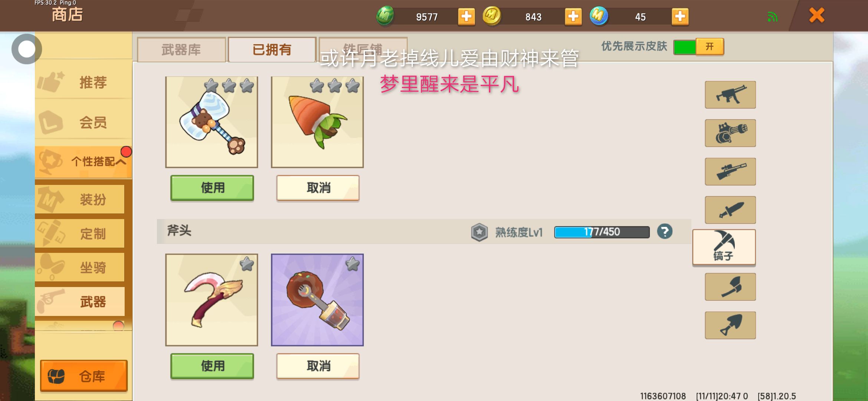Select the dagger weapon category icon
Screen dimensions: 868x401
tap(730, 210)
